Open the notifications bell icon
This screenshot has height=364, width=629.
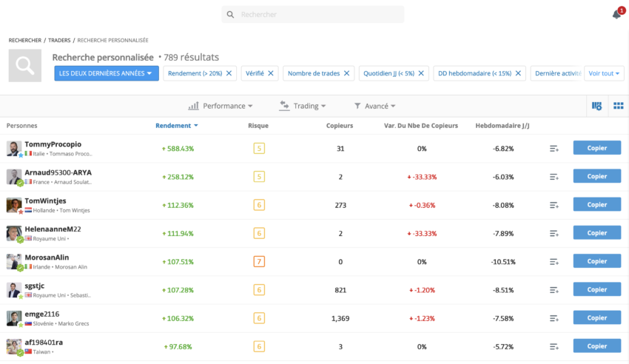[616, 14]
